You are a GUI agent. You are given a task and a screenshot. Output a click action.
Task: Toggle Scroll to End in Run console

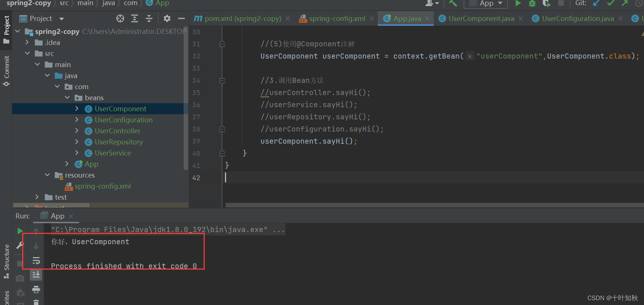[36, 275]
